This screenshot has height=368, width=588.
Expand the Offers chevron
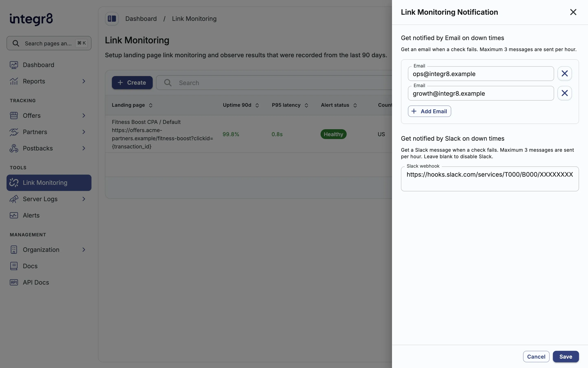(84, 116)
